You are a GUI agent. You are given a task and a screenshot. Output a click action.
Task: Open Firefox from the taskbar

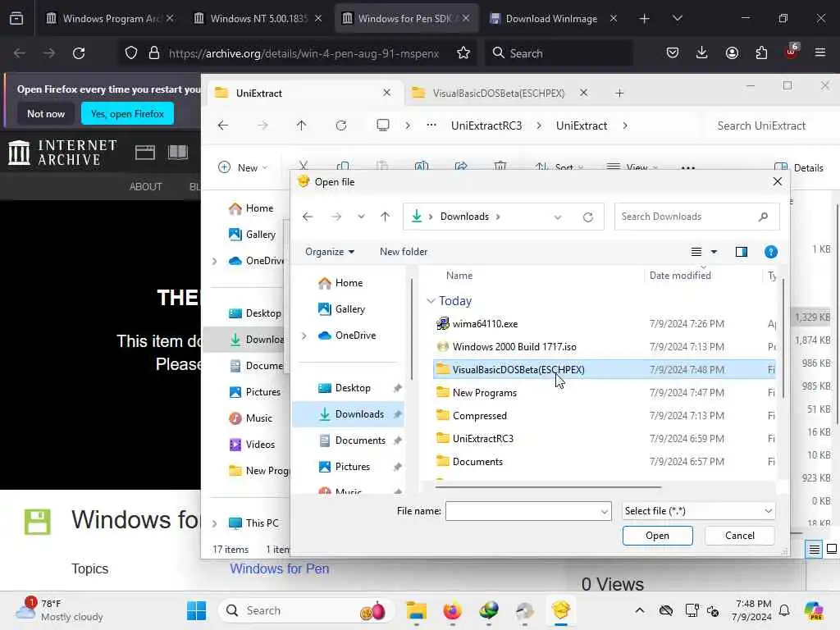[x=453, y=610]
